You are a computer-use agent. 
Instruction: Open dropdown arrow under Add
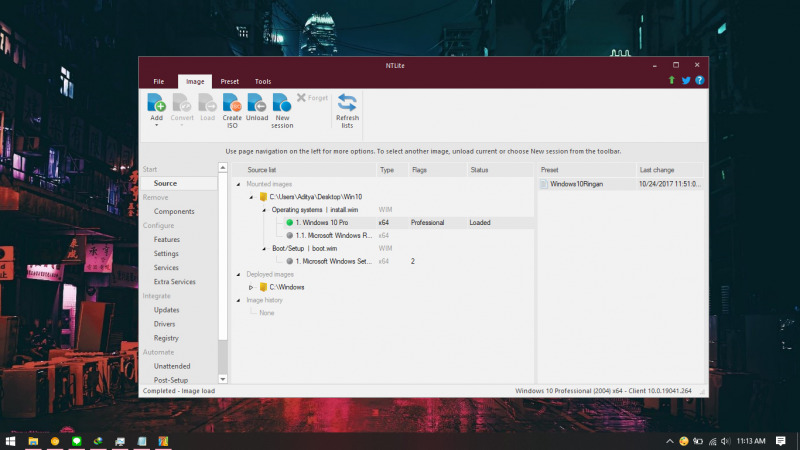[x=157, y=126]
